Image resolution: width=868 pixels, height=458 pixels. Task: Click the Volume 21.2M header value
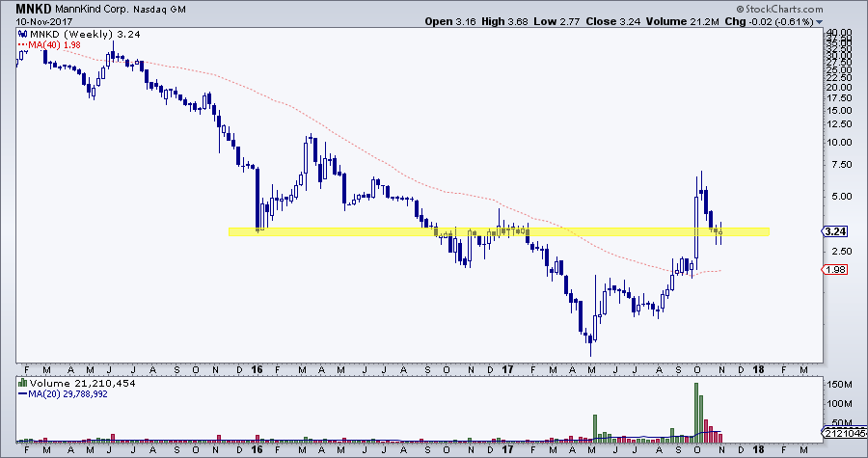(x=682, y=21)
